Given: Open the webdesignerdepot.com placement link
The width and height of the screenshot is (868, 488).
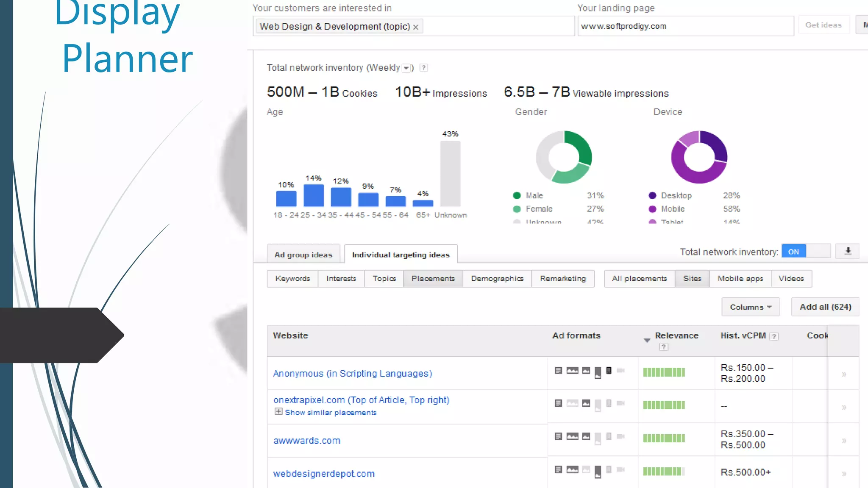Looking at the screenshot, I should coord(324,474).
